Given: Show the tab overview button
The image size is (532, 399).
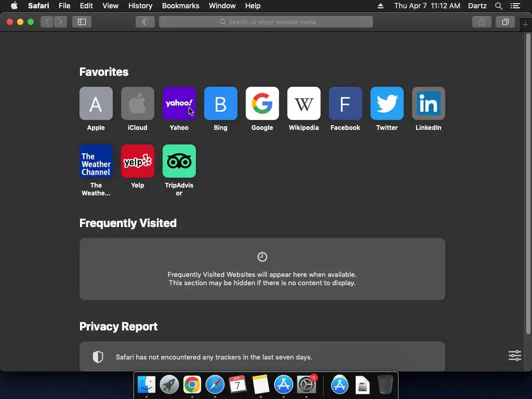Looking at the screenshot, I should click(505, 22).
